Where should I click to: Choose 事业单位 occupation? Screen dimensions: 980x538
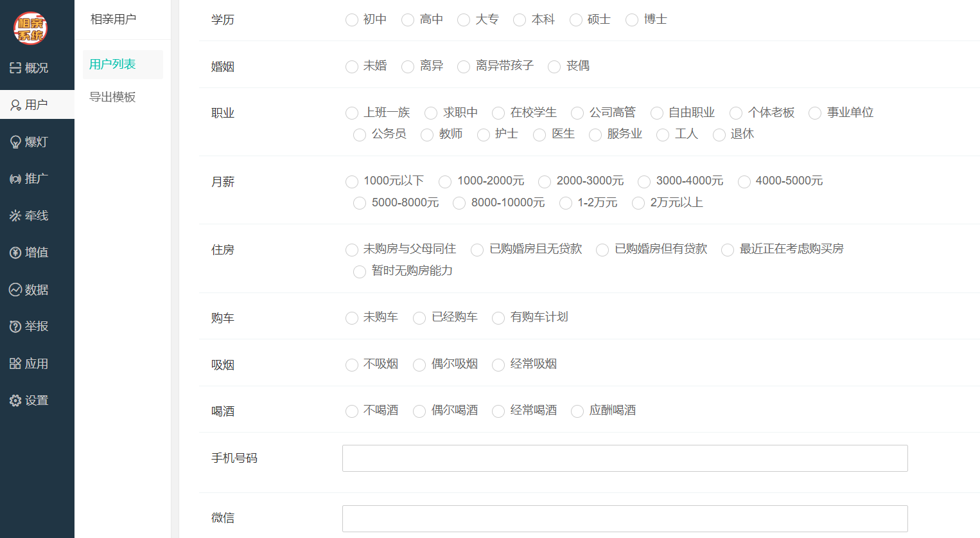(815, 113)
